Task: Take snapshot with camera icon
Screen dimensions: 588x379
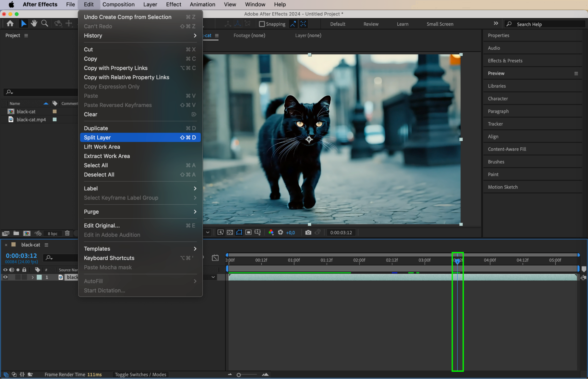Action: click(308, 232)
